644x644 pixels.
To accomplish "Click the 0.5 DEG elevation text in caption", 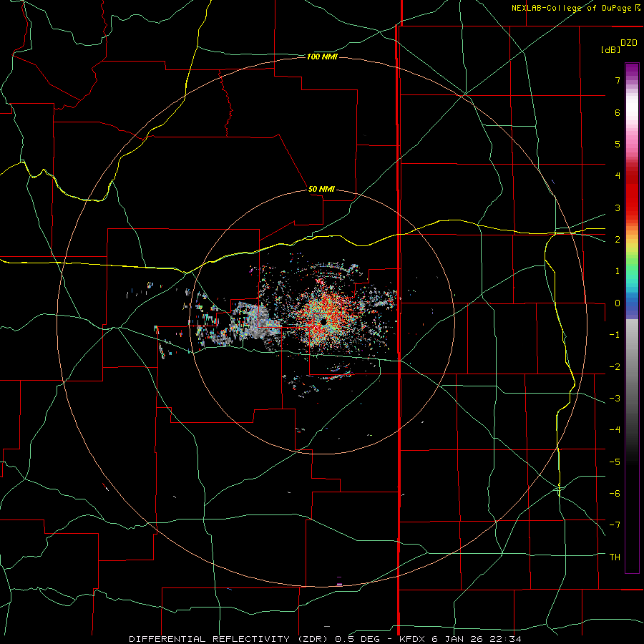I will [358, 639].
